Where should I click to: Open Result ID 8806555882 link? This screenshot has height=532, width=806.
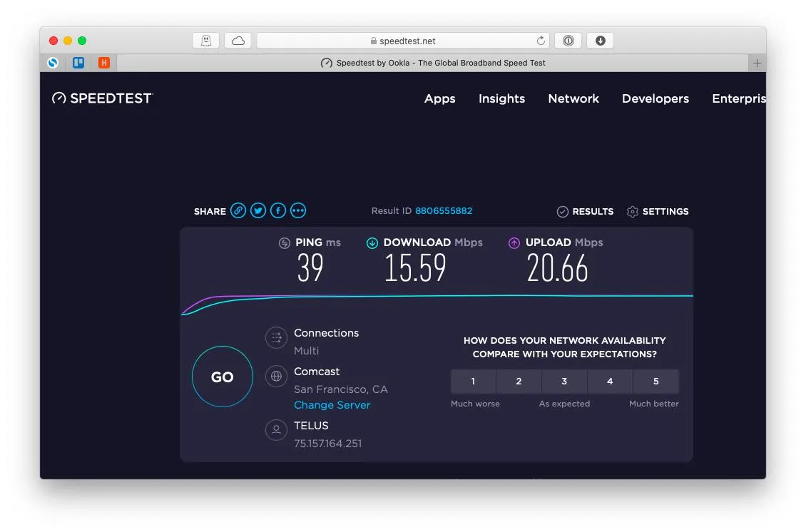coord(444,211)
